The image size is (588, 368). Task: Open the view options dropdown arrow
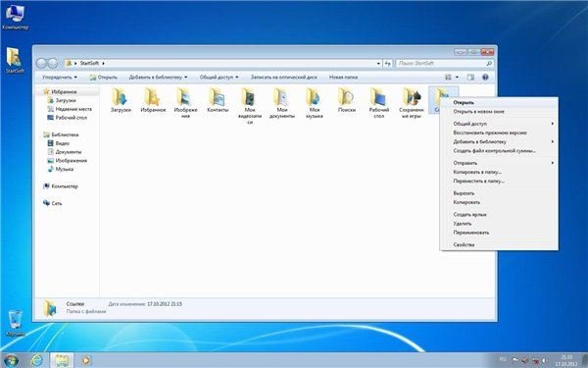(457, 78)
